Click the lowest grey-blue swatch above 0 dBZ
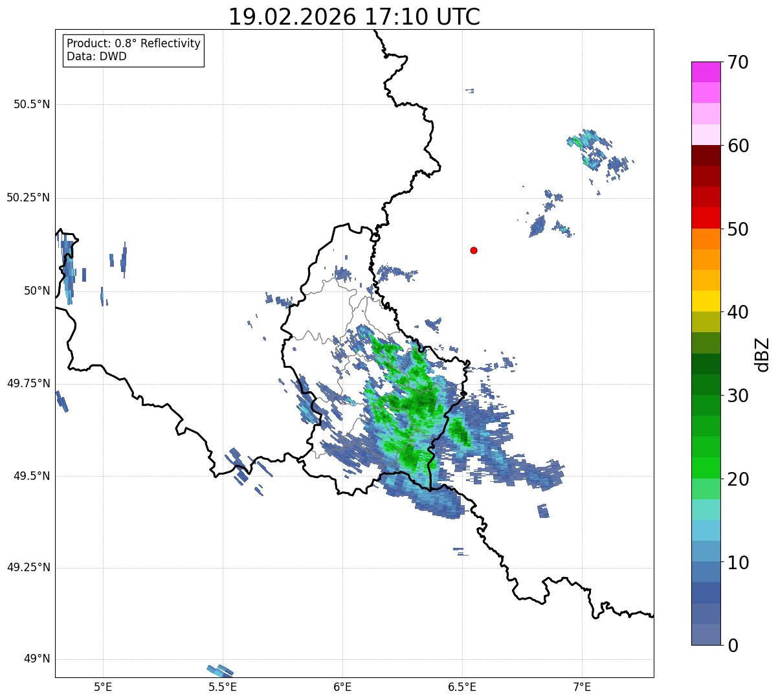This screenshot has height=700, width=778. tap(706, 635)
